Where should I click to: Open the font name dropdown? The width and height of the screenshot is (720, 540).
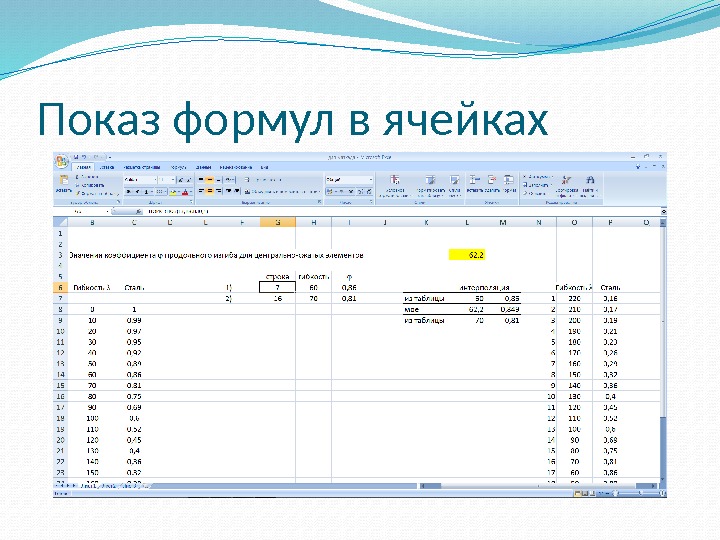pos(154,180)
